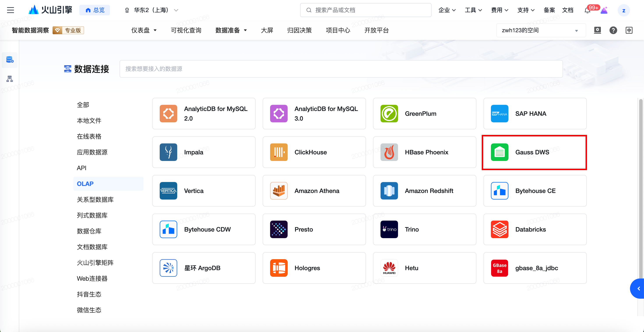Image resolution: width=644 pixels, height=332 pixels.
Task: Open the 工具 dropdown menu
Action: (x=473, y=10)
